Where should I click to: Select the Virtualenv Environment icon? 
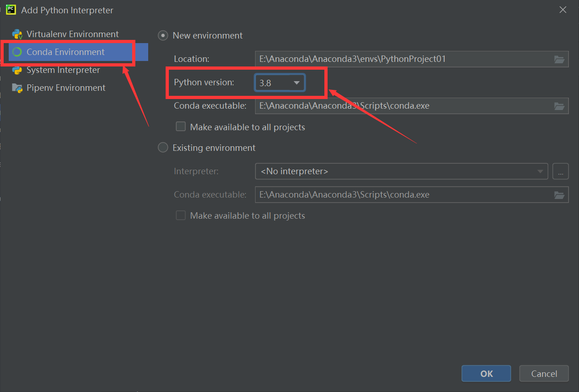[x=17, y=34]
